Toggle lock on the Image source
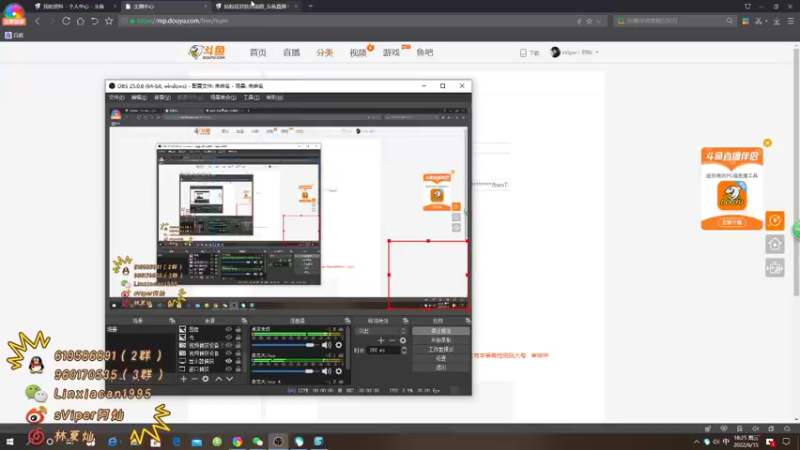The image size is (800, 450). coord(238,330)
